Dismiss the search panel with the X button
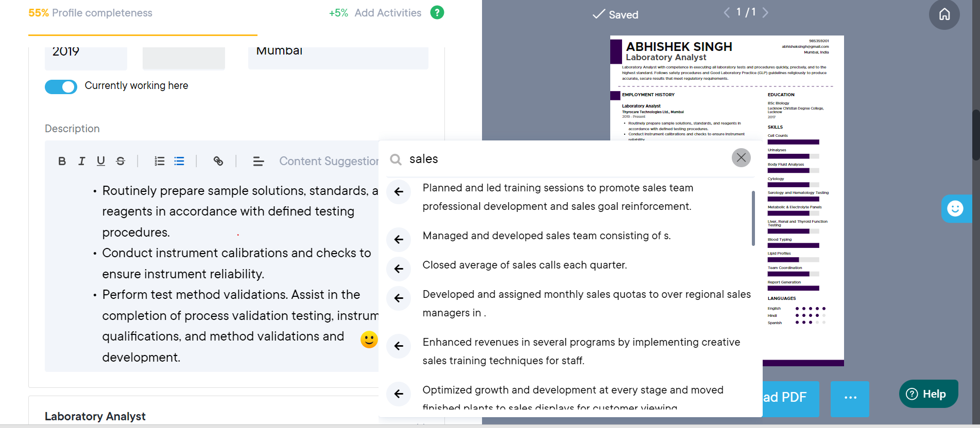Image resolution: width=980 pixels, height=428 pixels. [741, 157]
